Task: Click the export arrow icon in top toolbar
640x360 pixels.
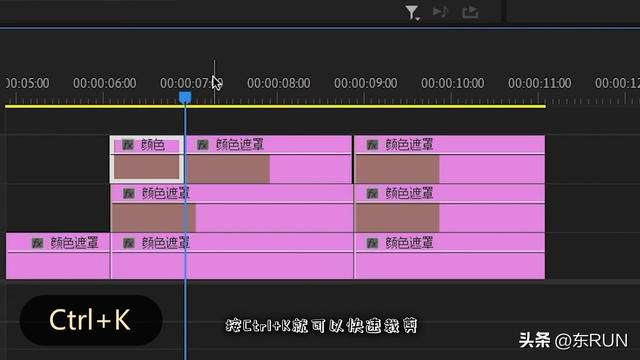Action: pyautogui.click(x=470, y=12)
